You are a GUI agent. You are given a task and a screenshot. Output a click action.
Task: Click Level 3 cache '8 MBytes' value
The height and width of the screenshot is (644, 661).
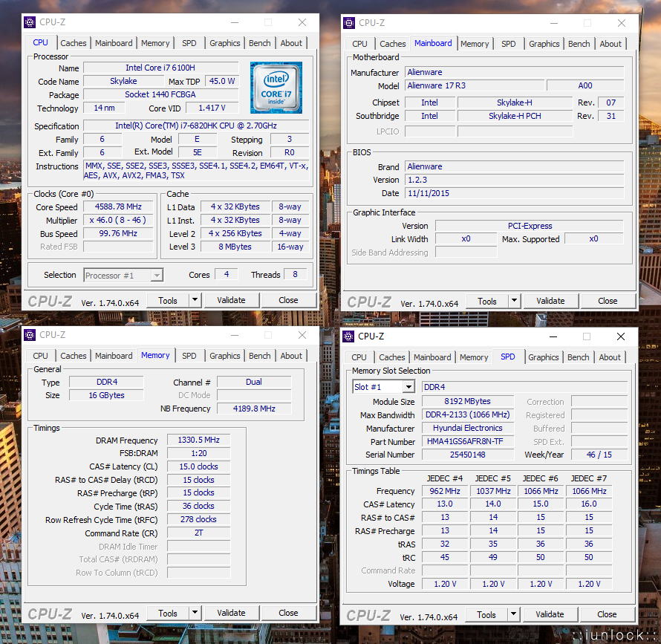tap(235, 247)
